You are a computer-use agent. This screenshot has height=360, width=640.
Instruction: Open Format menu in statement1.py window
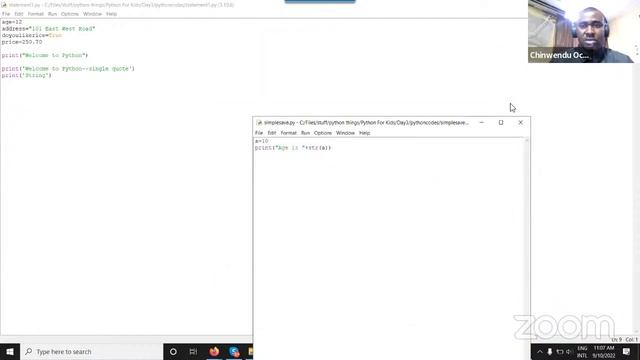pos(36,14)
